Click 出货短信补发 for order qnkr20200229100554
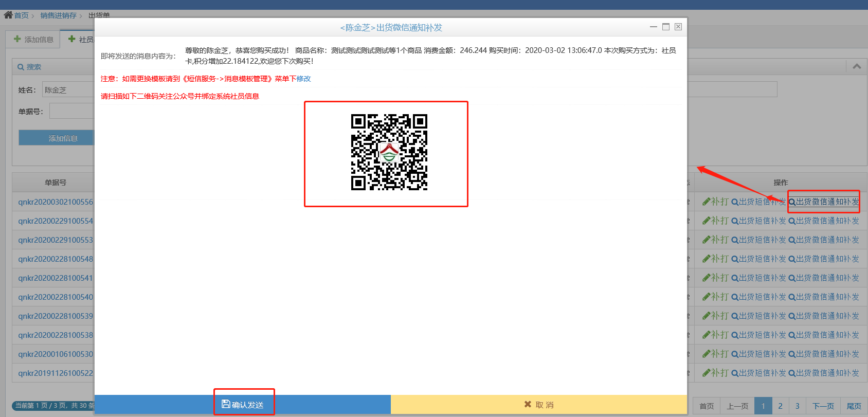The image size is (868, 417). [x=758, y=221]
